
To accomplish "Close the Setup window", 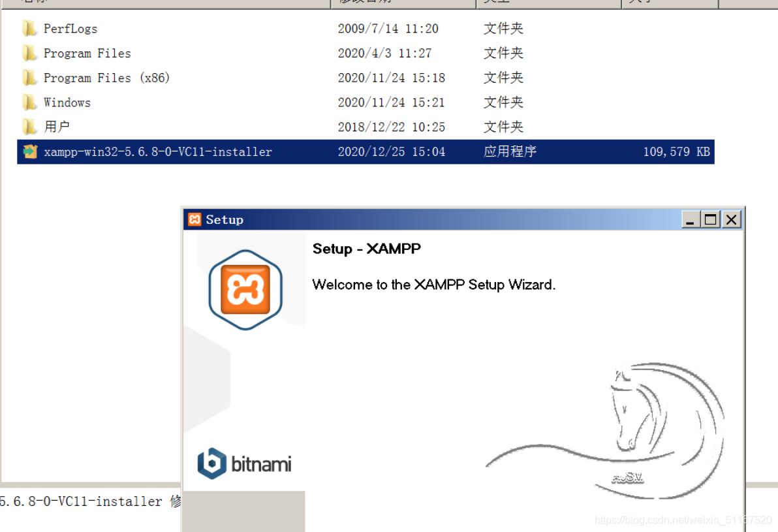I will click(732, 219).
